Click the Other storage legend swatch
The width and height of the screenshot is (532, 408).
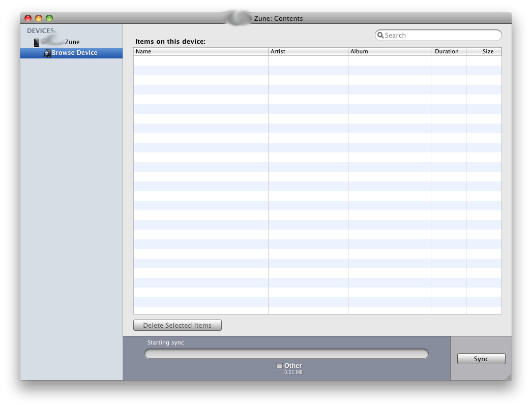tap(280, 366)
